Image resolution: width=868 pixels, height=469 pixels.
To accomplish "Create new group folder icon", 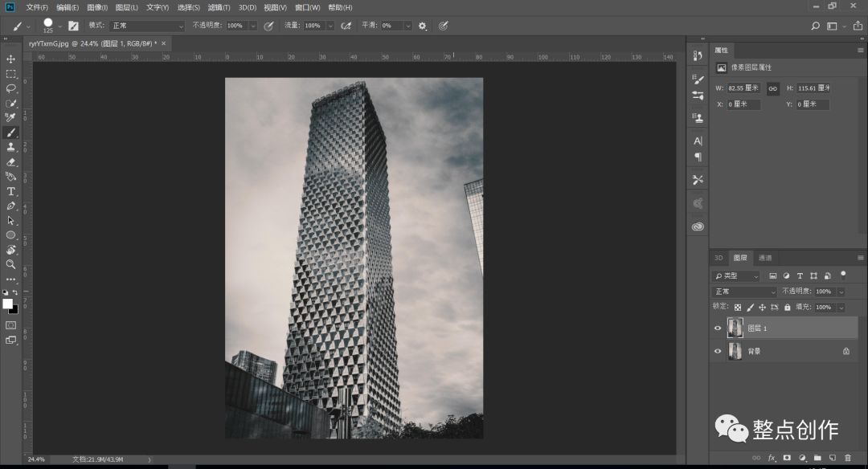I will click(817, 458).
